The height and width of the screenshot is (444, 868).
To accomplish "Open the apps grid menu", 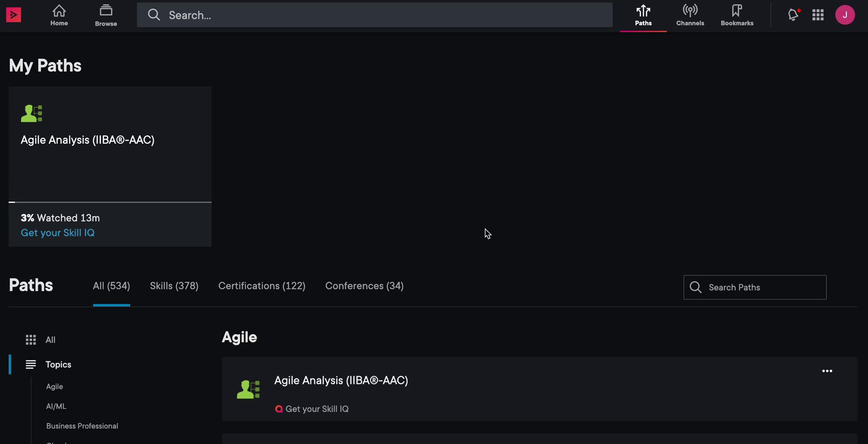I will [818, 15].
